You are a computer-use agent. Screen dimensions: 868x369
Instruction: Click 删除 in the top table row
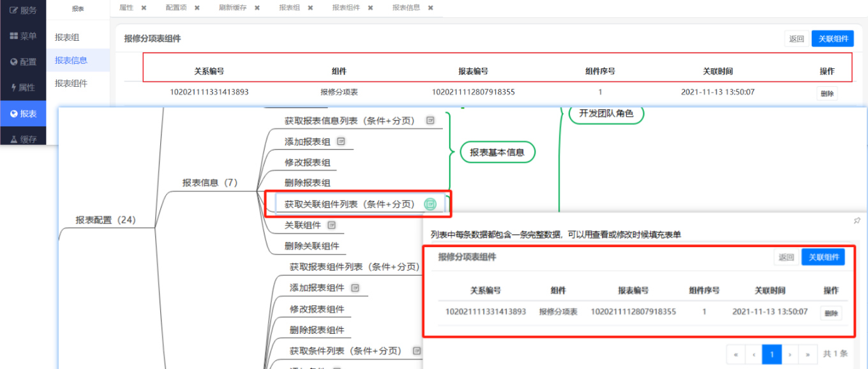[x=827, y=93]
